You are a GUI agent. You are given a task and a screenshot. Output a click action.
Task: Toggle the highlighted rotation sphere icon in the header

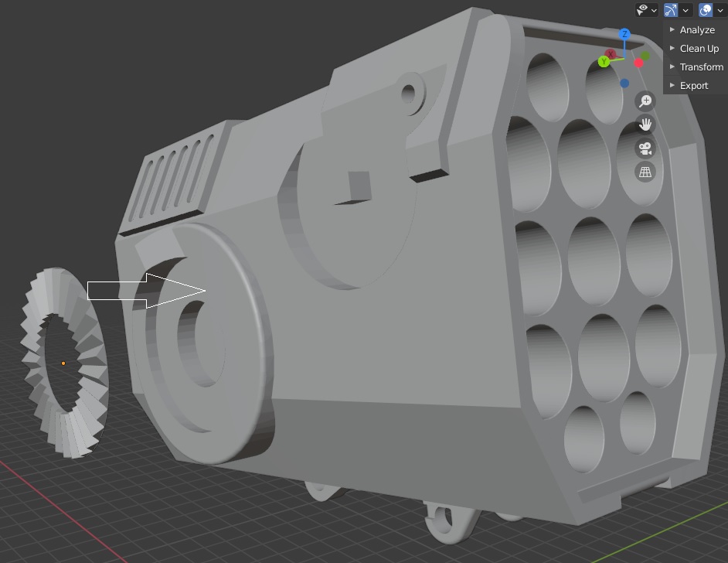pos(705,9)
